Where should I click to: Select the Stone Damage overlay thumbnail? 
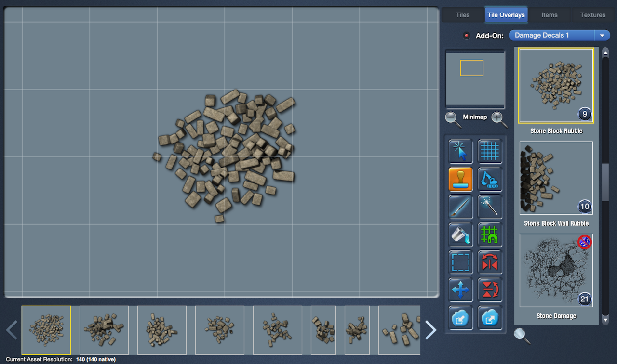click(556, 271)
